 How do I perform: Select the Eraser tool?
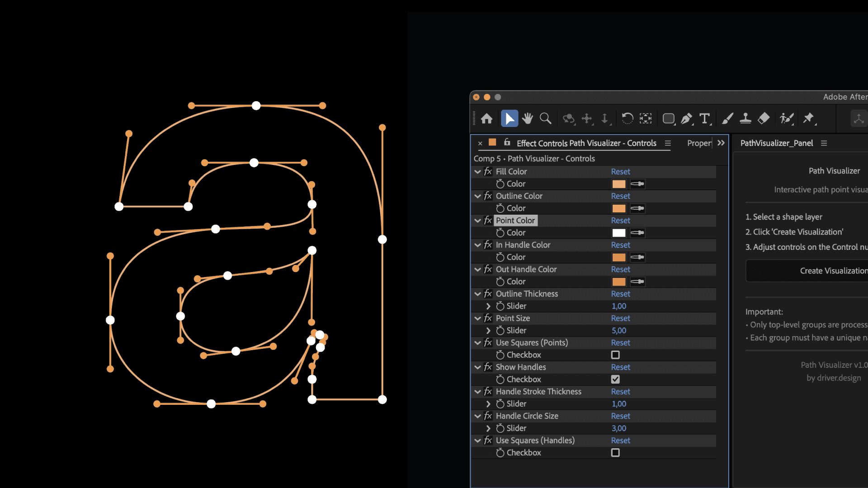tap(764, 119)
